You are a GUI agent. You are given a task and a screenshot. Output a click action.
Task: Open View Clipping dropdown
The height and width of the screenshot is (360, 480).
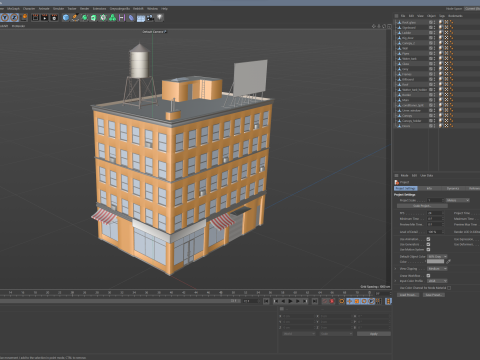437,269
